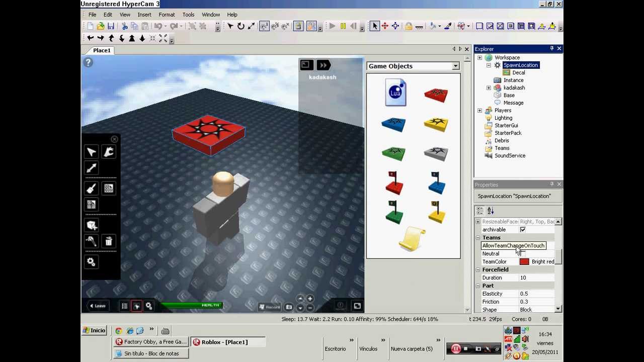The height and width of the screenshot is (362, 644).
Task: Toggle the archivable checkbox
Action: click(x=523, y=229)
